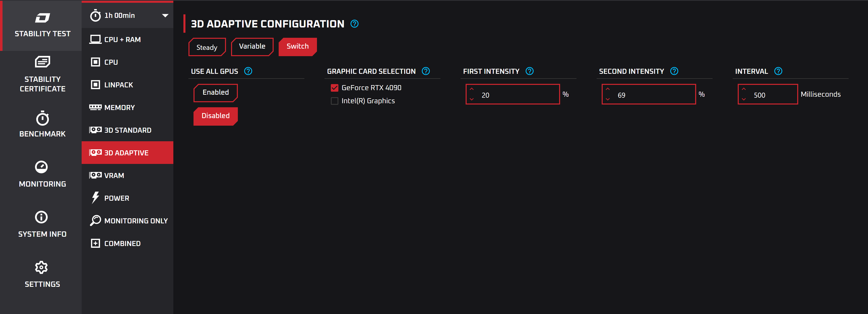This screenshot has width=868, height=314.
Task: Open the 1h 00min duration dropdown
Action: tap(165, 16)
